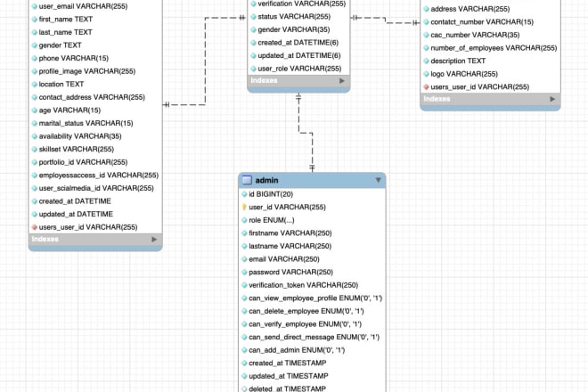Screen dimensions: 588x392
Task: Select the availability VARCHAR(35) column
Action: [x=80, y=136]
